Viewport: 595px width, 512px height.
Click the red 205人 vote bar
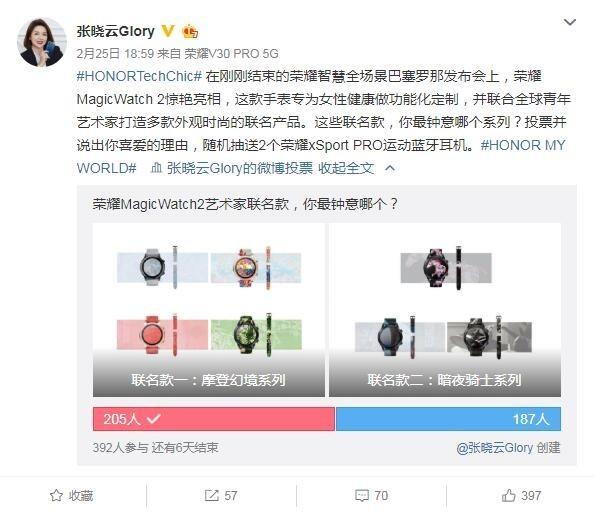point(214,419)
